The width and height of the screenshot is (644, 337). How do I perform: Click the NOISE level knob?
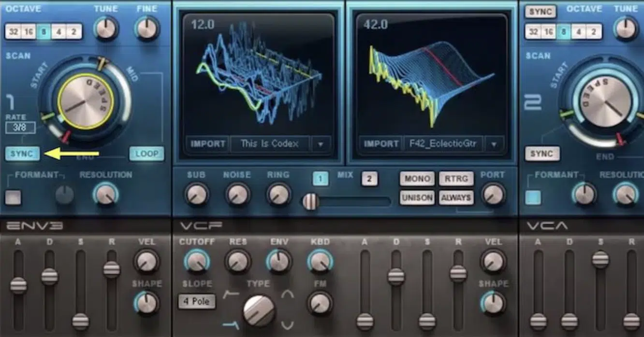coord(237,195)
